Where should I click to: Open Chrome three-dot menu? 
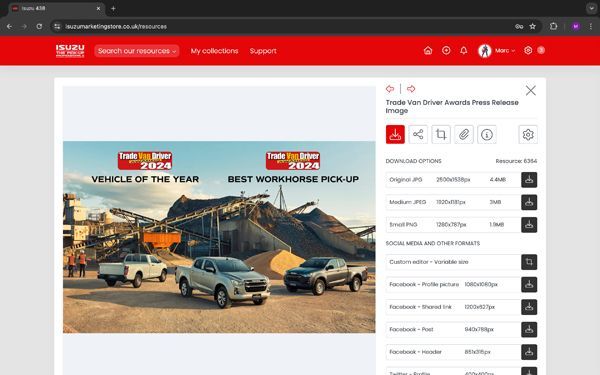(591, 26)
